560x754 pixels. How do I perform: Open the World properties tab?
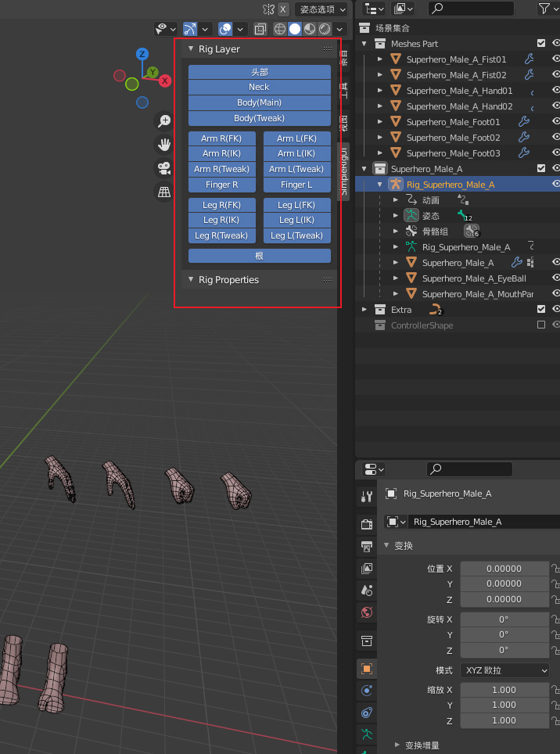tap(366, 612)
